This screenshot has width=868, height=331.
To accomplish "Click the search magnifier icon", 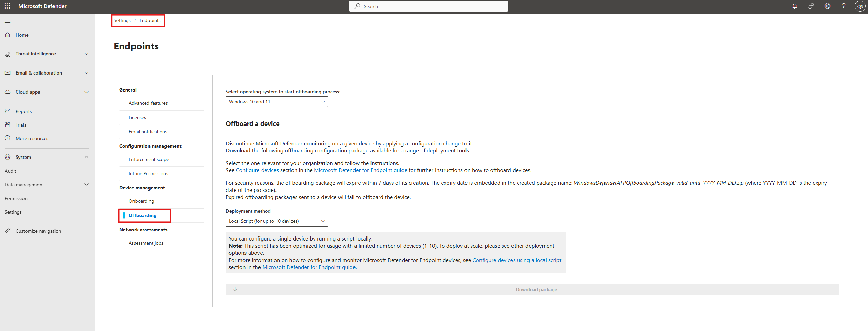I will pyautogui.click(x=357, y=6).
